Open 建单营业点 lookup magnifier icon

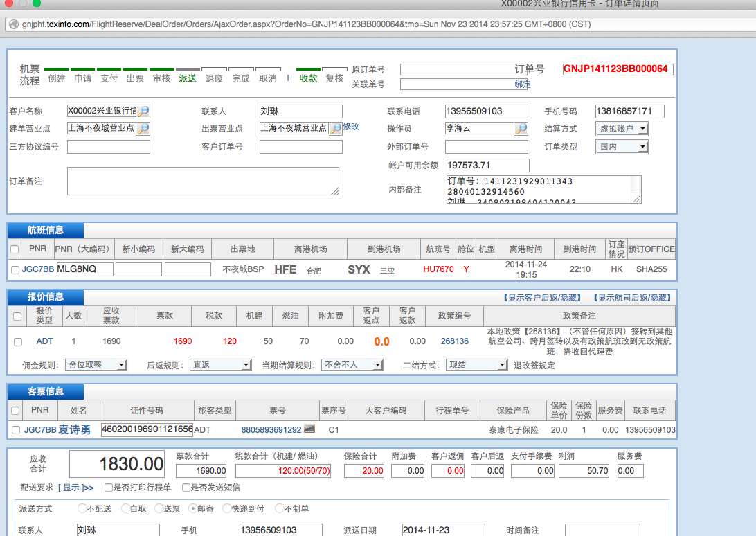tap(143, 128)
